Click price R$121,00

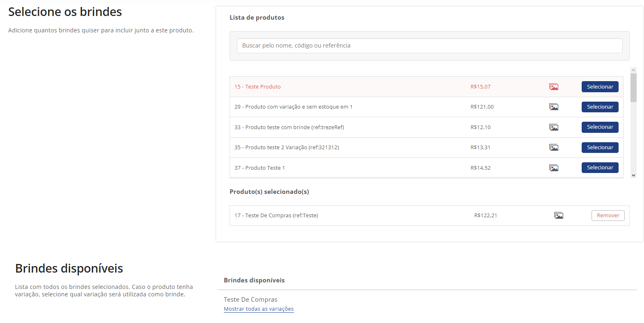(482, 107)
